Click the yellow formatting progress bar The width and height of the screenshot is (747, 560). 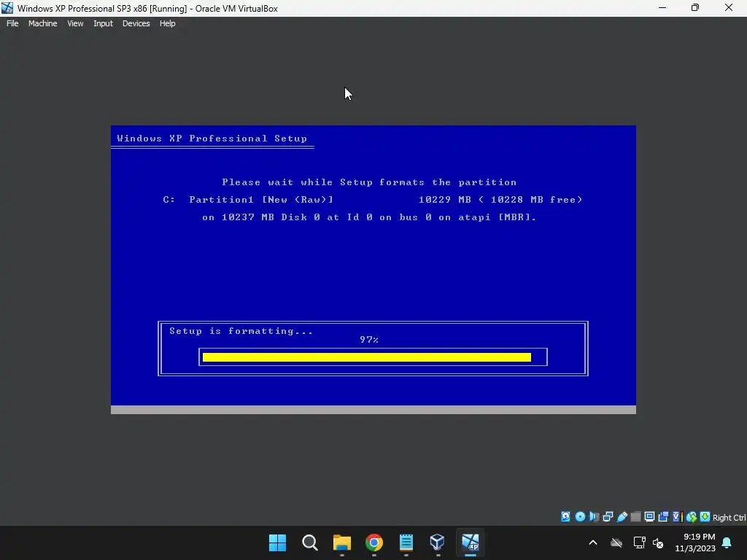(x=367, y=357)
